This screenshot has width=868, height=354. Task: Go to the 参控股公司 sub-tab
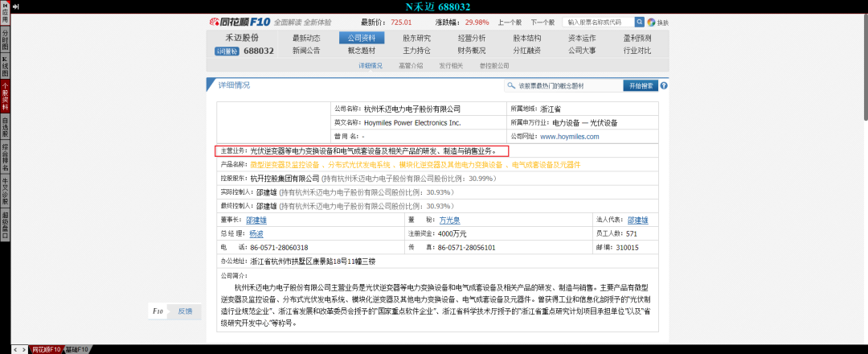(494, 65)
